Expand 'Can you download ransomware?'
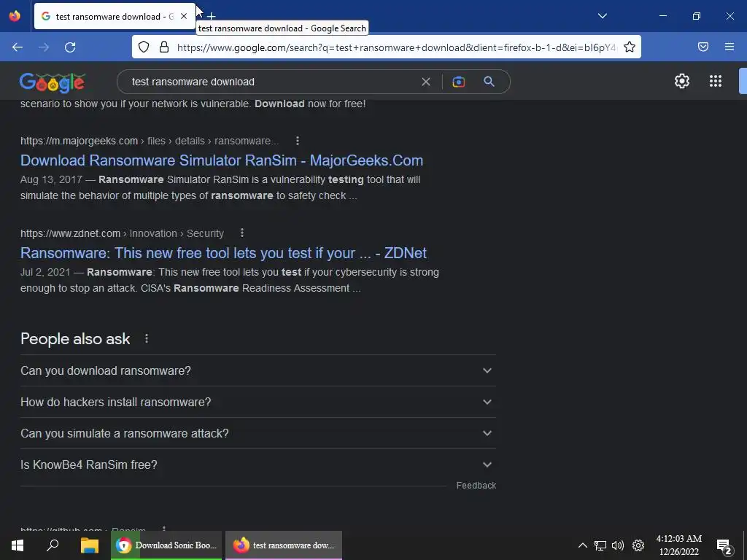This screenshot has height=560, width=747. click(x=258, y=370)
